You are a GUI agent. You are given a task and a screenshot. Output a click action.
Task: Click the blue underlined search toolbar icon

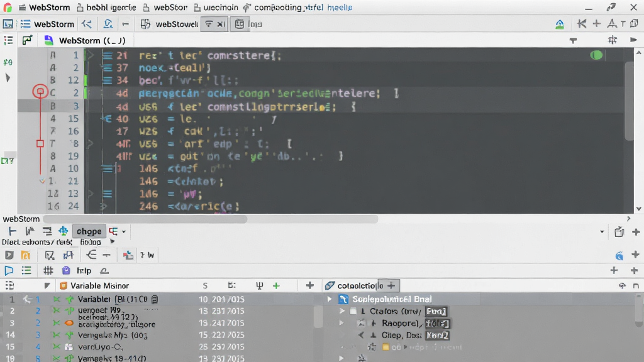108,25
